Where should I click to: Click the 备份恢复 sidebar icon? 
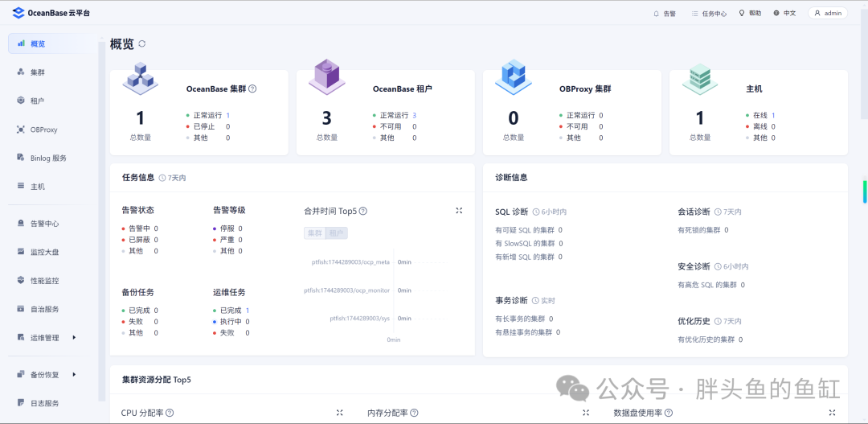[21, 375]
